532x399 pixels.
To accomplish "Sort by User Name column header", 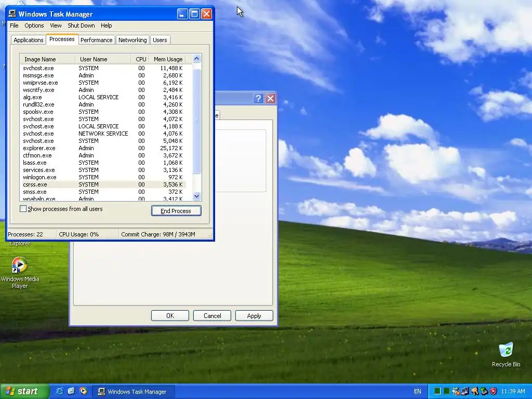I will coord(103,59).
